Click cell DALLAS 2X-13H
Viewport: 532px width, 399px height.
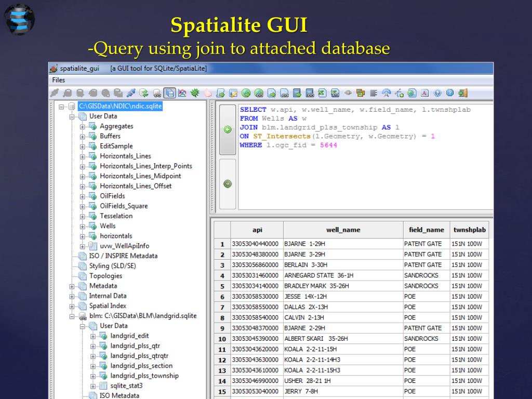click(343, 307)
